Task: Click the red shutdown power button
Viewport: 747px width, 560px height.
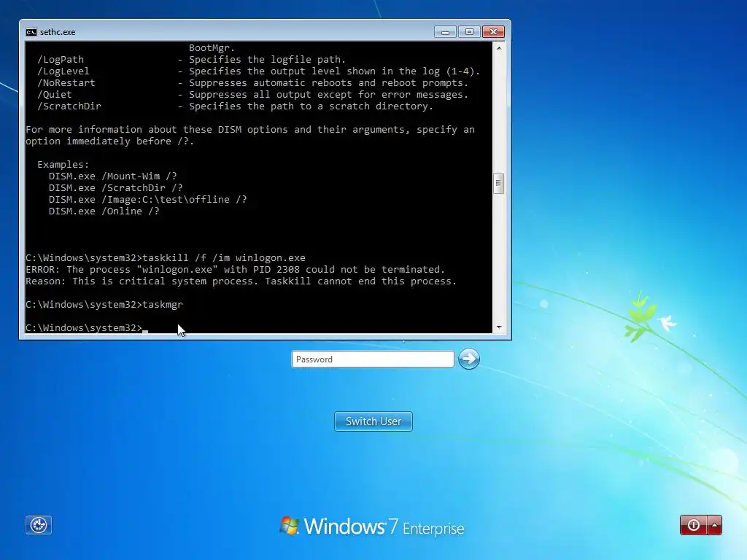Action: coord(694,525)
